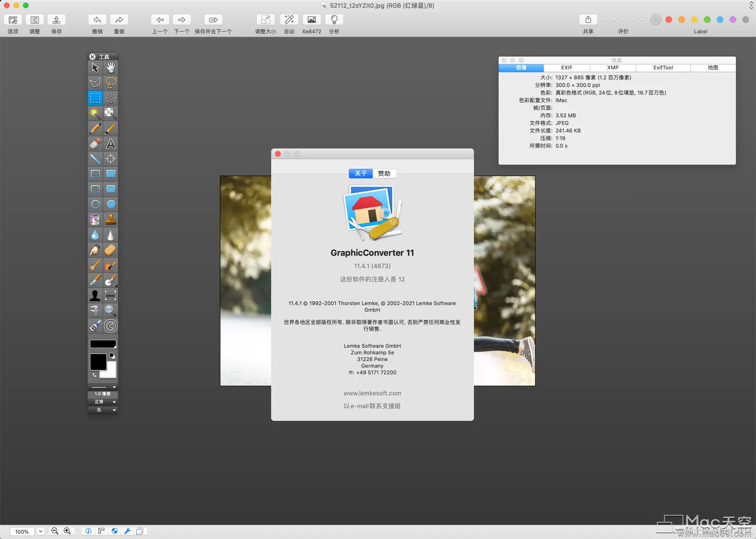Choose the outlined rounded rectangle tool
Screen dimensions: 756x539
pos(95,189)
